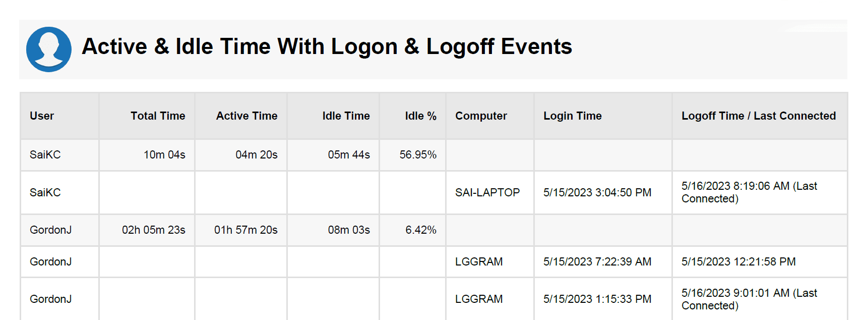Click the 56.95% idle percentage cell

tap(418, 155)
